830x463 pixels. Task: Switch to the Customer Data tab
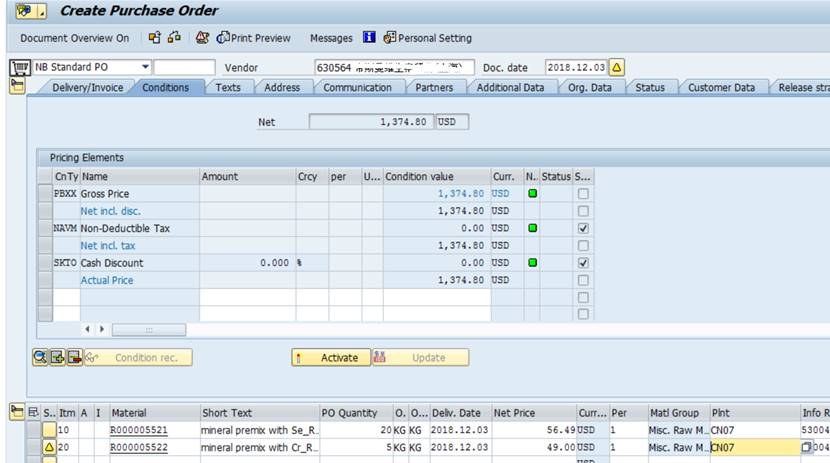pos(721,87)
